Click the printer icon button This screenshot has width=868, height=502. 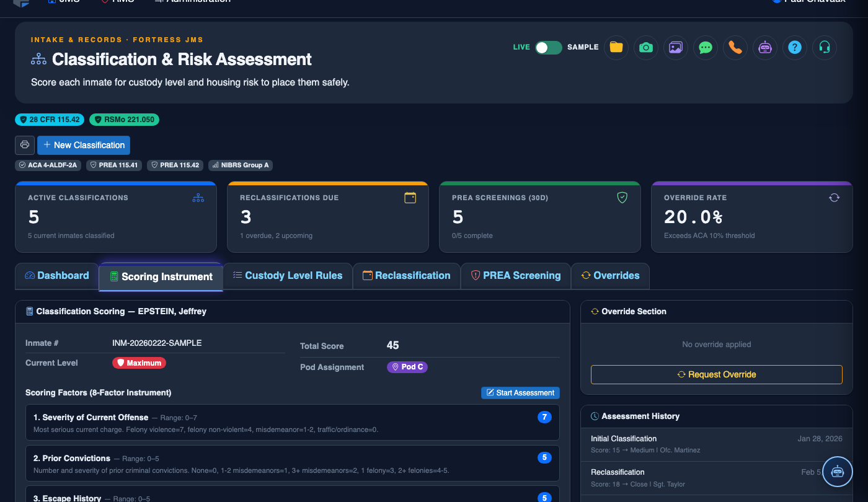(25, 145)
